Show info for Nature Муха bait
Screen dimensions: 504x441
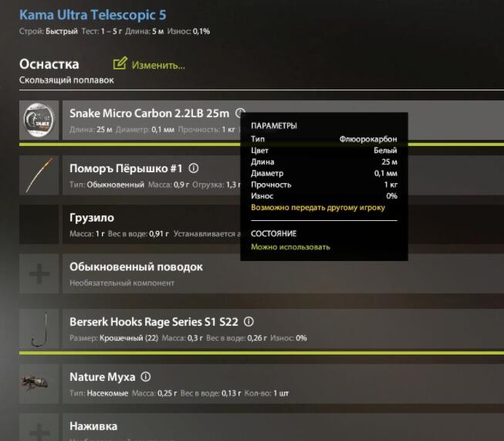[x=146, y=376]
